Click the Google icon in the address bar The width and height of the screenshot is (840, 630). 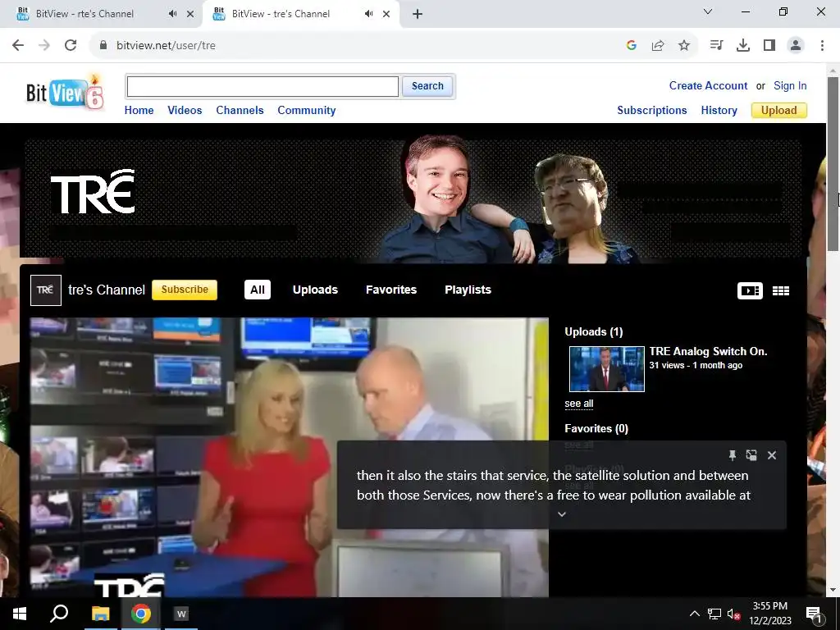(x=631, y=46)
